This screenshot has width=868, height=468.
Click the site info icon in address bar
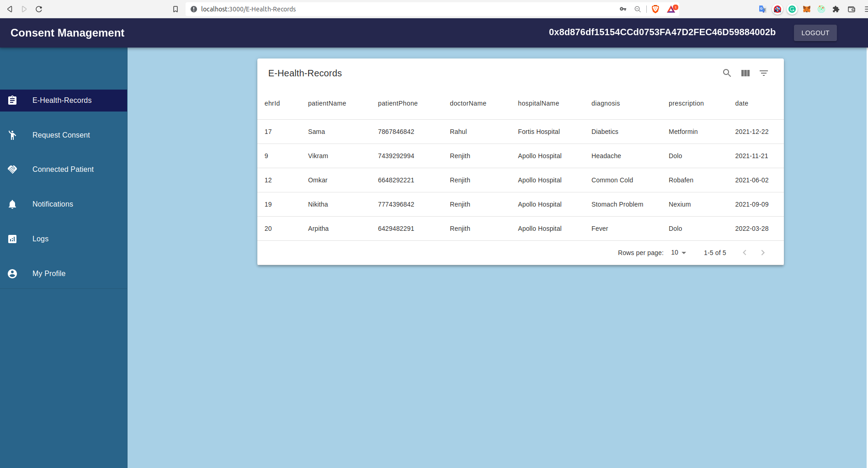[x=194, y=9]
